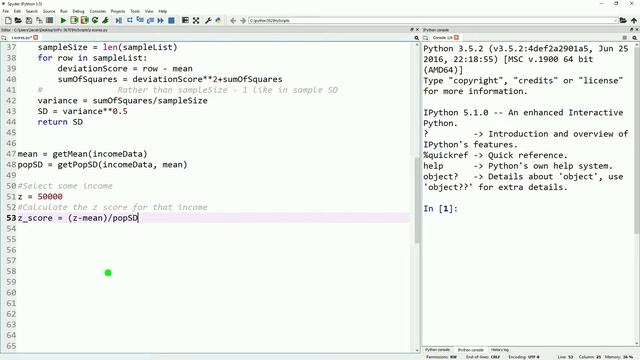The image size is (640, 360).
Task: Click the console vertical scrollbar thumb
Action: [637, 139]
